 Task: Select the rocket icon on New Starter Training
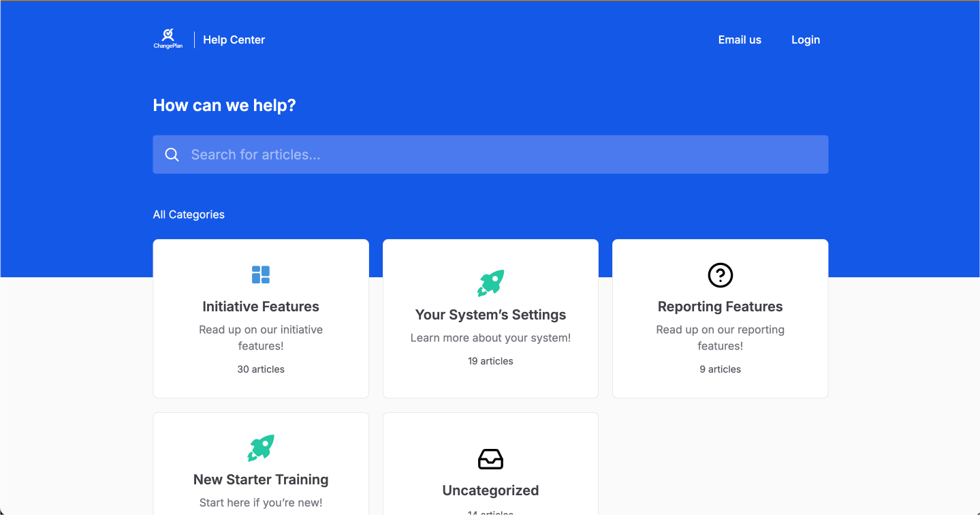point(261,448)
